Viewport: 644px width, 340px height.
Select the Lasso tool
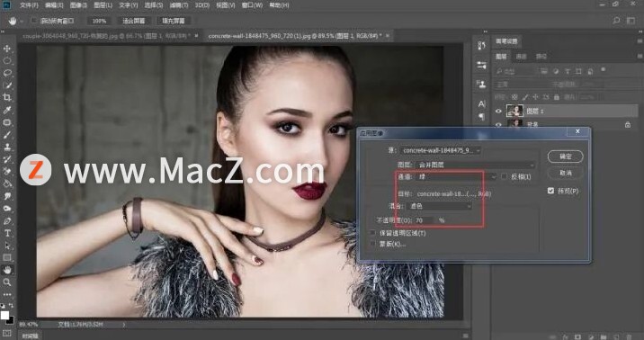pyautogui.click(x=7, y=73)
